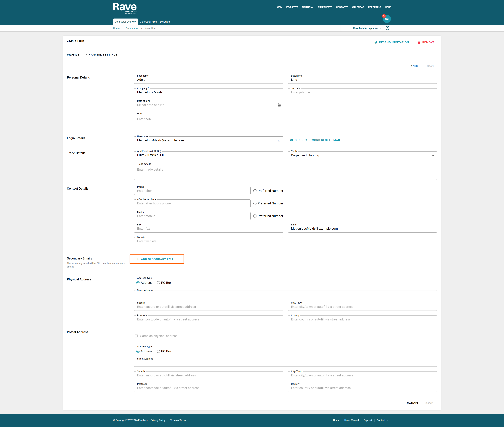The image size is (504, 427).
Task: Select Preferred Number for Phone
Action: 255,191
